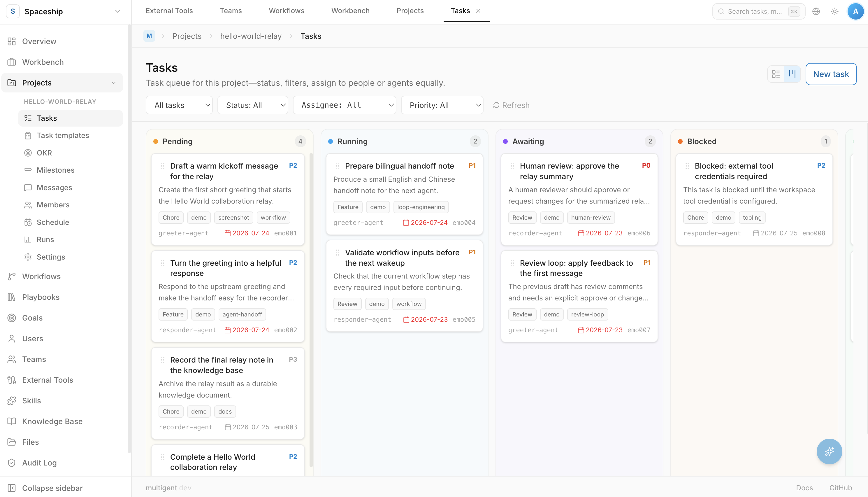
Task: Click the language globe icon
Action: (x=816, y=11)
